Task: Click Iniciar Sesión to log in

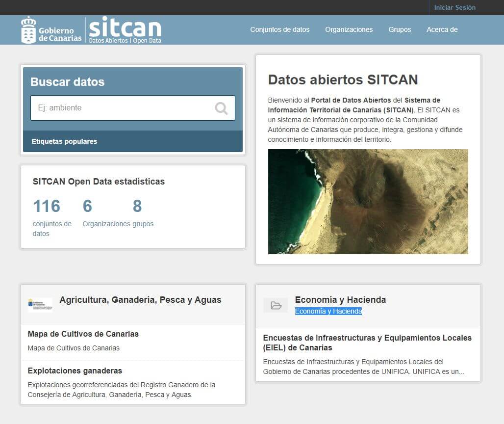Action: point(454,7)
